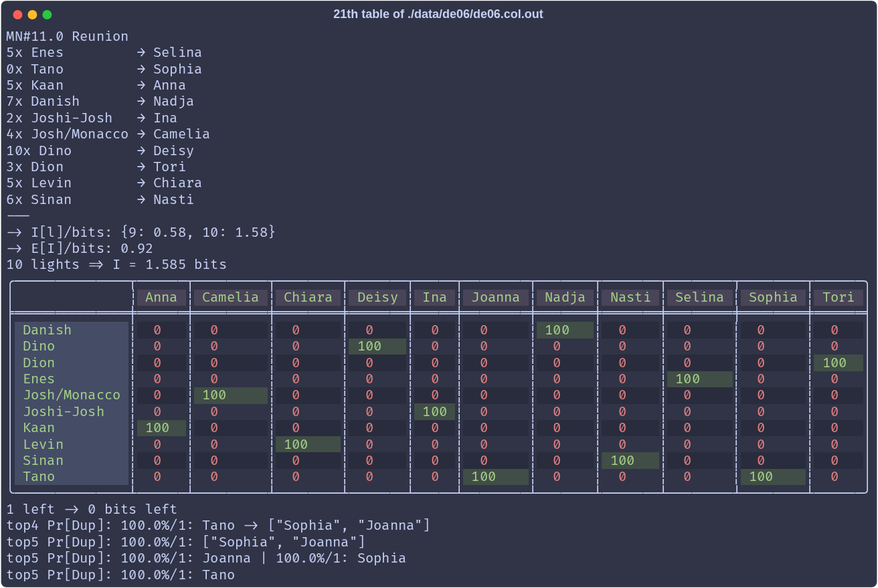Click the Nadja column header

point(565,298)
